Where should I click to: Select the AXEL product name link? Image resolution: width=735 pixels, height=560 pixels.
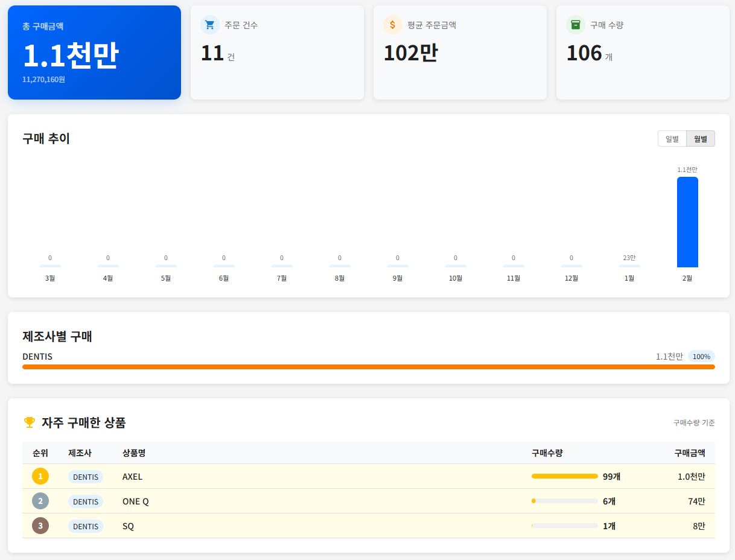pyautogui.click(x=132, y=477)
